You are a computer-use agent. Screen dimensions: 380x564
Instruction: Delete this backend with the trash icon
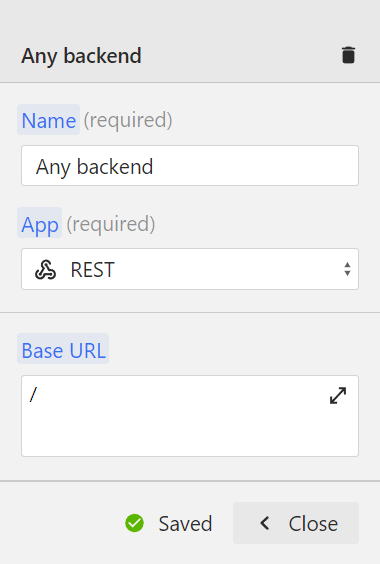click(348, 55)
